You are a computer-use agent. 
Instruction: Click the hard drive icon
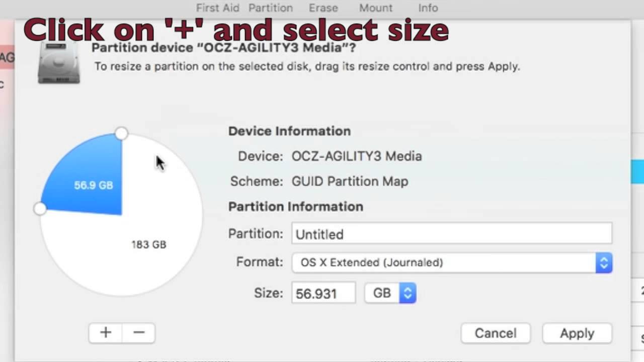[59, 64]
